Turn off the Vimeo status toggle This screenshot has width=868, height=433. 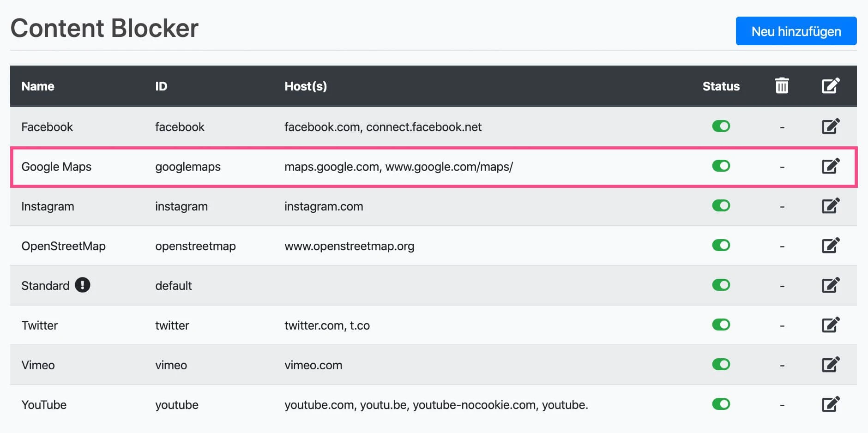(x=721, y=364)
